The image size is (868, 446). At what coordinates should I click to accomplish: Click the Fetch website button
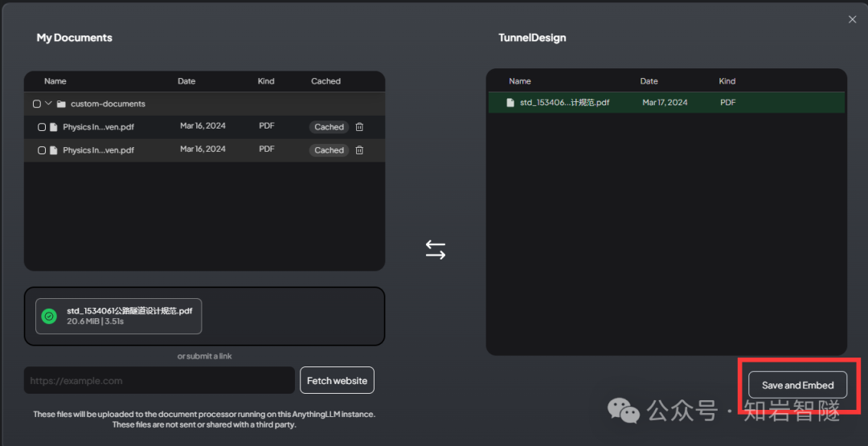[x=337, y=381]
